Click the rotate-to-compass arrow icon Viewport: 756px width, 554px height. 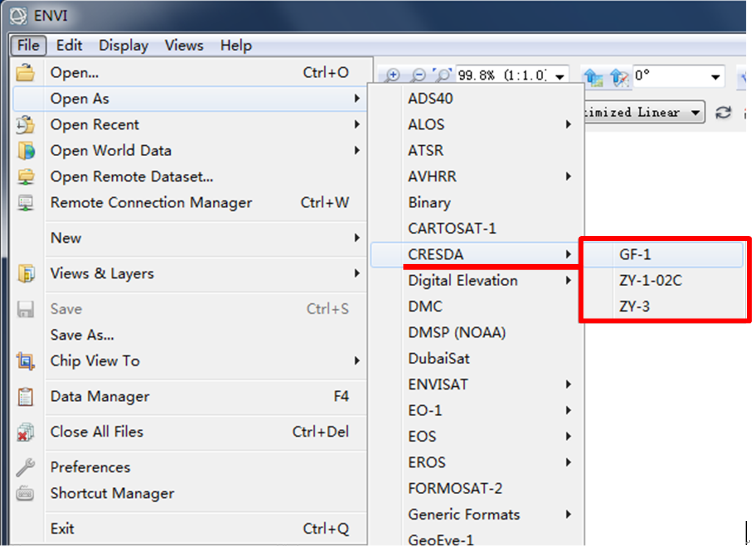[x=618, y=76]
